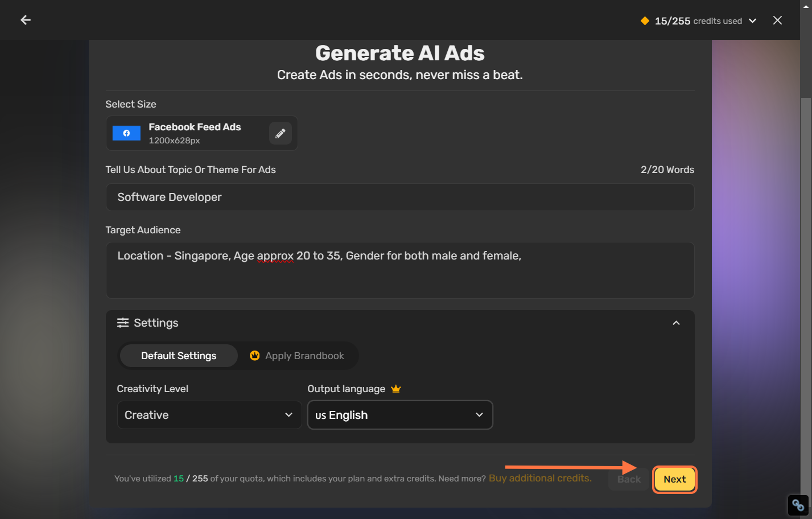The height and width of the screenshot is (519, 812).
Task: Select the Default Settings tab
Action: click(x=179, y=356)
